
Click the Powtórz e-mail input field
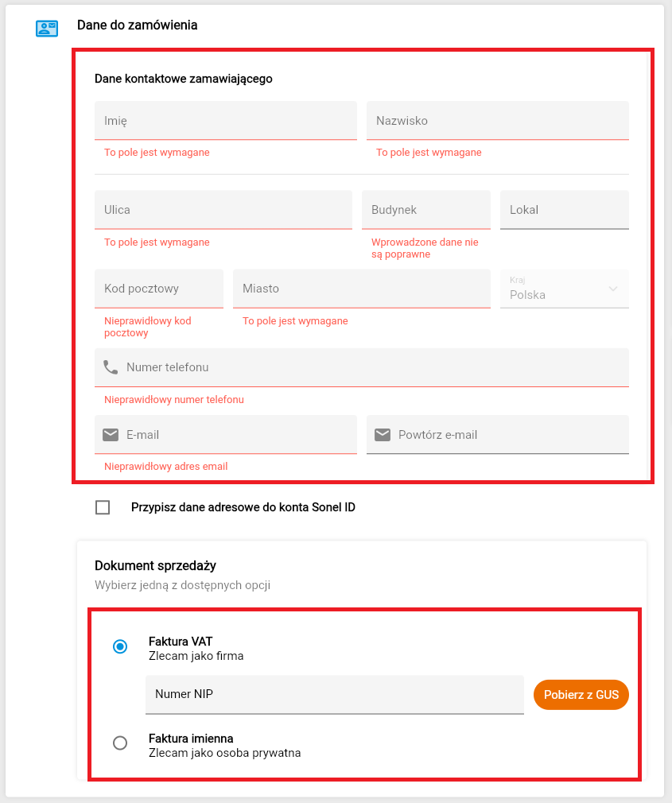coord(509,435)
